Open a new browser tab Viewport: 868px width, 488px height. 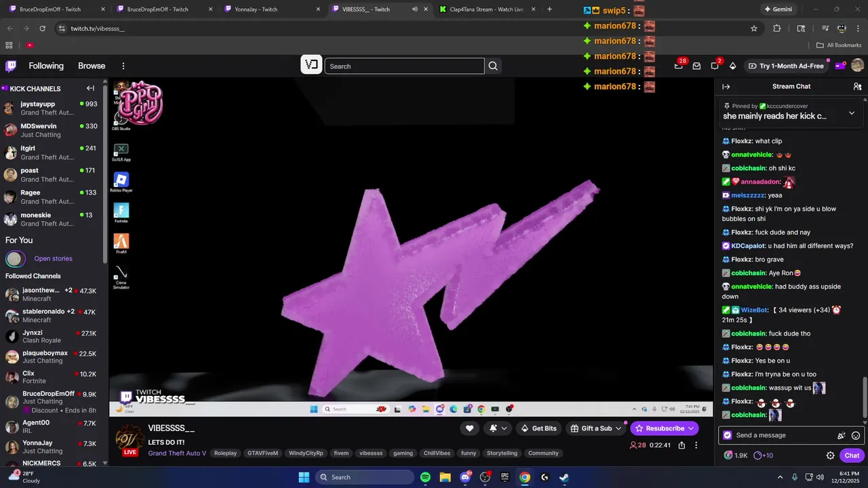pyautogui.click(x=549, y=9)
